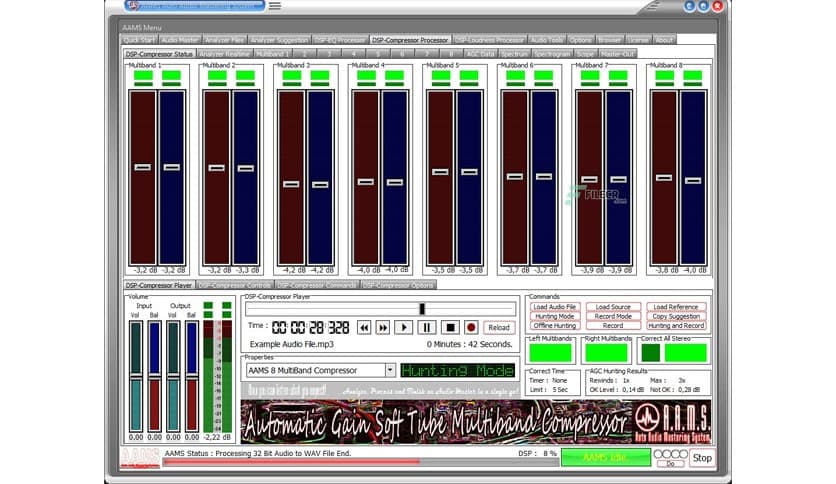Toggle Multiband 8 right green indicator
The height and width of the screenshot is (484, 836).
point(693,76)
